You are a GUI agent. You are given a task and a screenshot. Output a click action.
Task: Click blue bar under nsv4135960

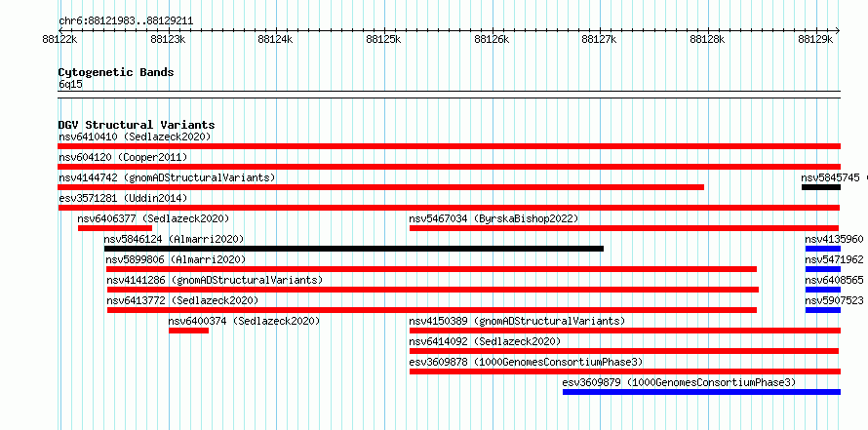coord(822,249)
